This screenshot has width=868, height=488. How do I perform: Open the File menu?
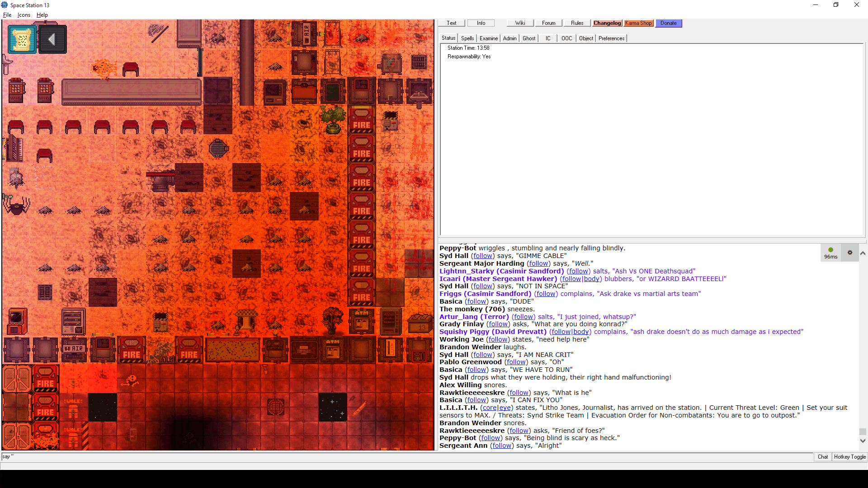[7, 15]
